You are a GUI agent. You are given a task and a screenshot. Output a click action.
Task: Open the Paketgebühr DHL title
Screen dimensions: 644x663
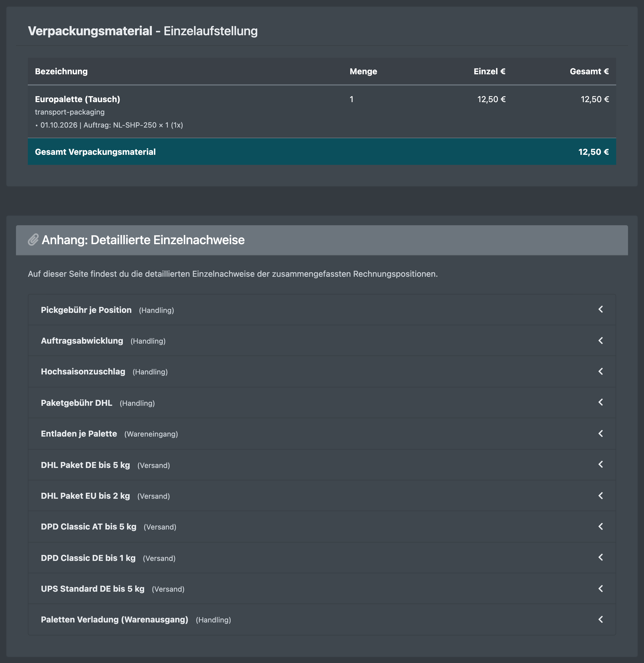pyautogui.click(x=76, y=403)
